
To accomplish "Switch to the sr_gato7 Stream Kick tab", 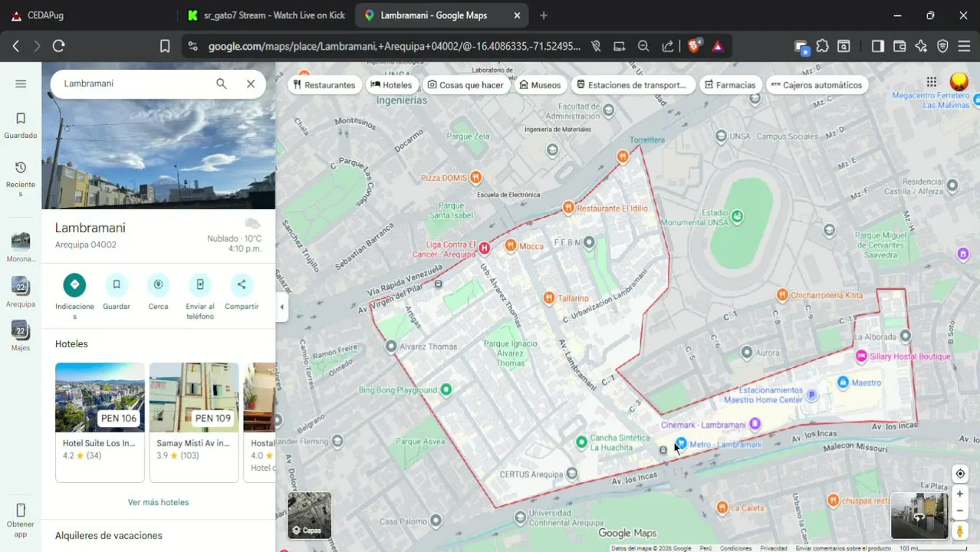I will 266,15.
